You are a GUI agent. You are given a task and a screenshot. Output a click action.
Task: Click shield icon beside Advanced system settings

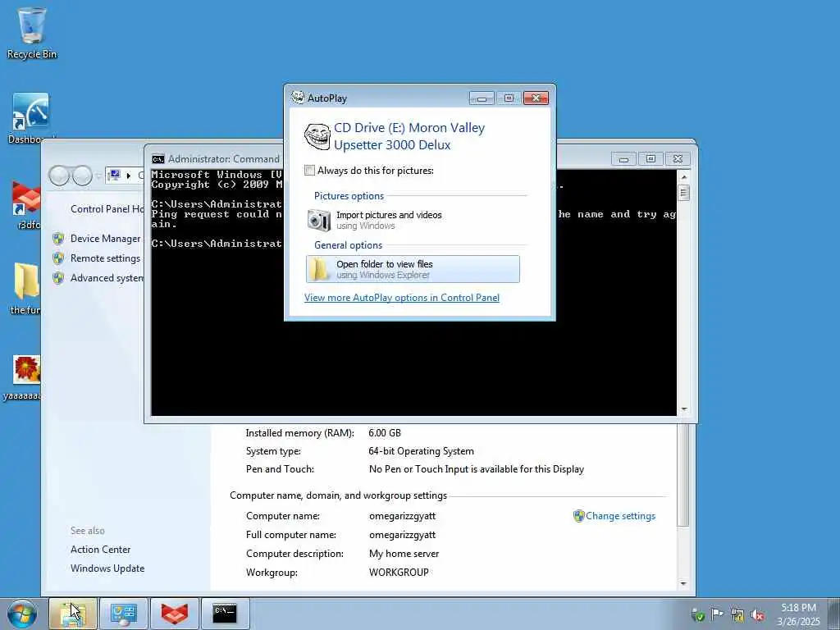click(58, 278)
